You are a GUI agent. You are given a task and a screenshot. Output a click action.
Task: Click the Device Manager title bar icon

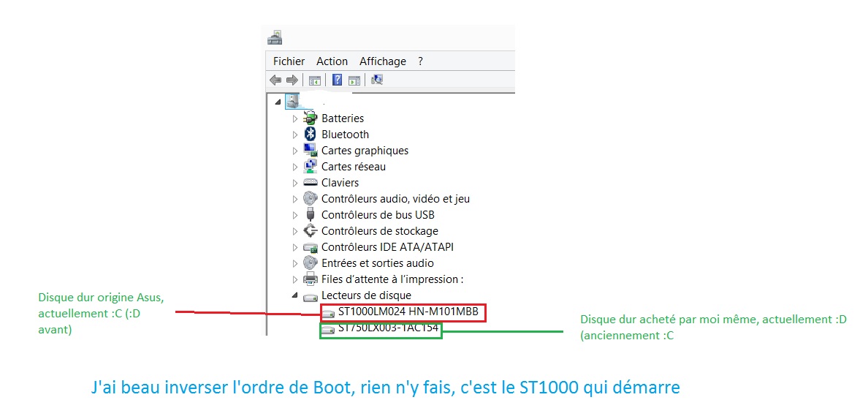(275, 38)
